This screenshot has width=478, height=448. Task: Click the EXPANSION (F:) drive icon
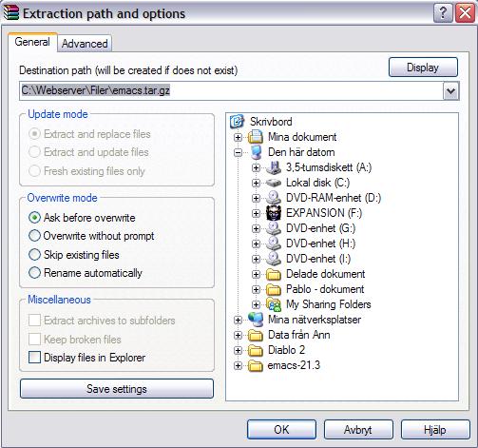tap(274, 213)
